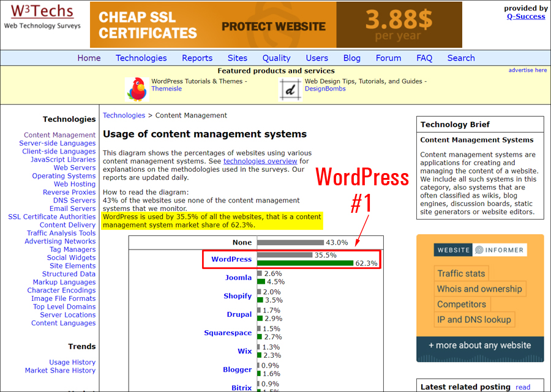Open the FAQ menu item

(424, 58)
